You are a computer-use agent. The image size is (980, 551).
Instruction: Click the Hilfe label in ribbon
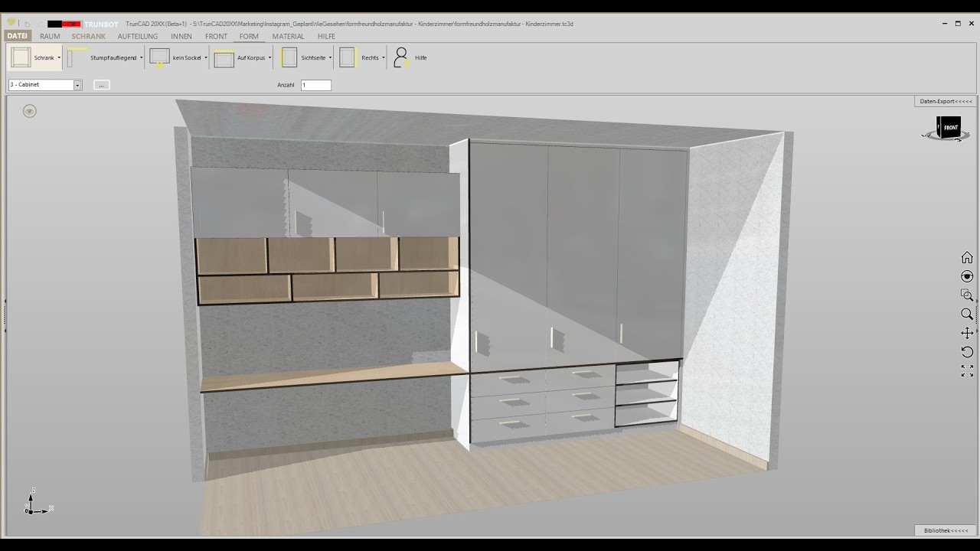[420, 57]
